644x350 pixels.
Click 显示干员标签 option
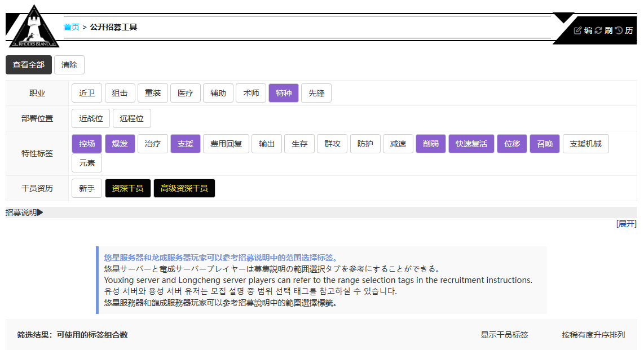point(504,335)
